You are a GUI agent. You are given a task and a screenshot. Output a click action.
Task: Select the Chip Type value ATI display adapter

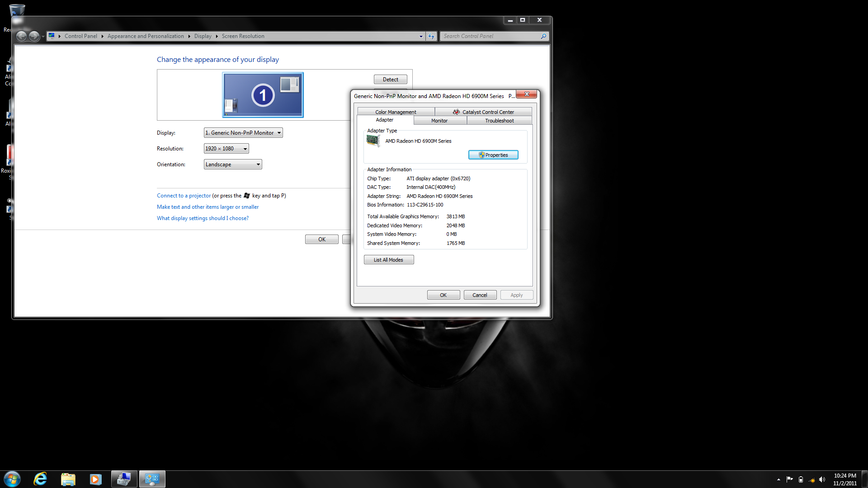439,178
